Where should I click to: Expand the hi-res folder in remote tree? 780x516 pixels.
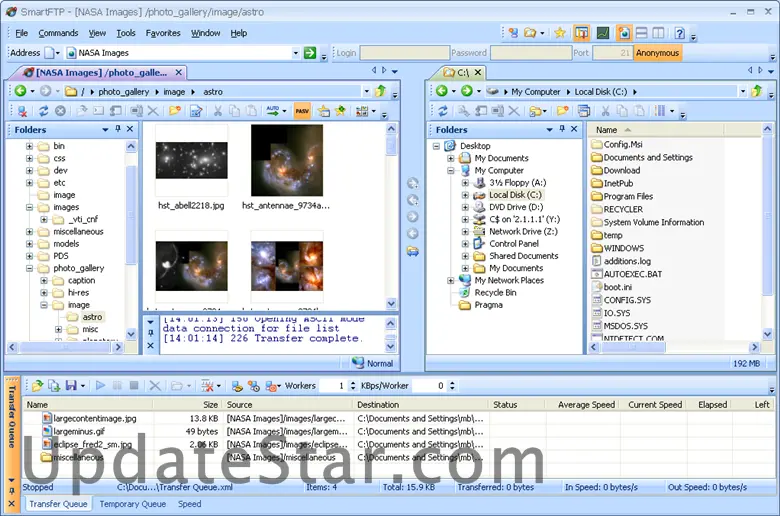[x=44, y=293]
